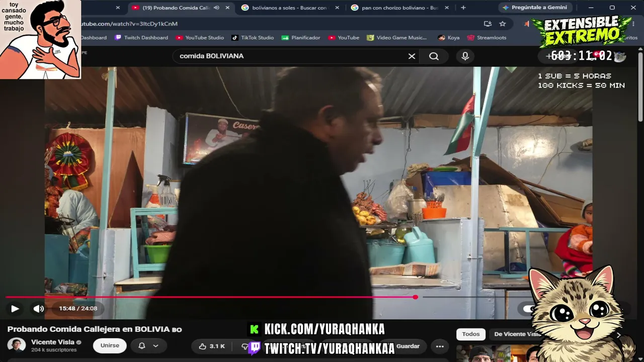Open YouTube Studio bookmark

(x=200, y=38)
